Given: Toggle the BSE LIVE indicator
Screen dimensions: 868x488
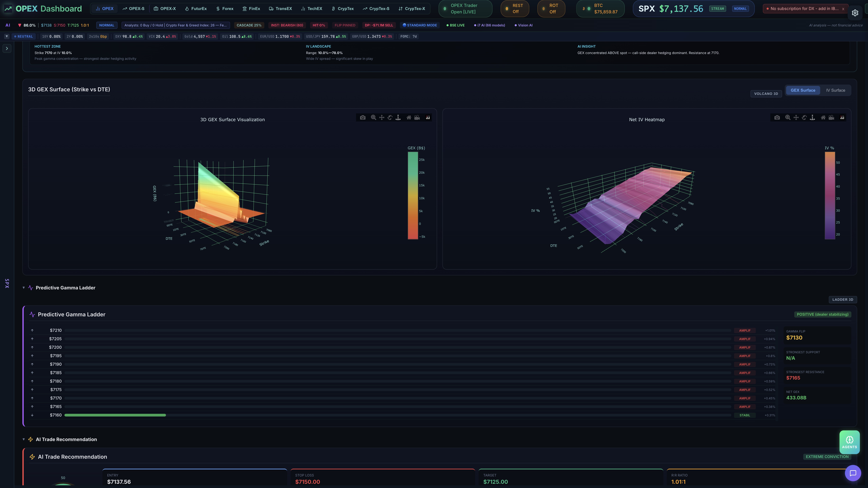Looking at the screenshot, I should [456, 25].
